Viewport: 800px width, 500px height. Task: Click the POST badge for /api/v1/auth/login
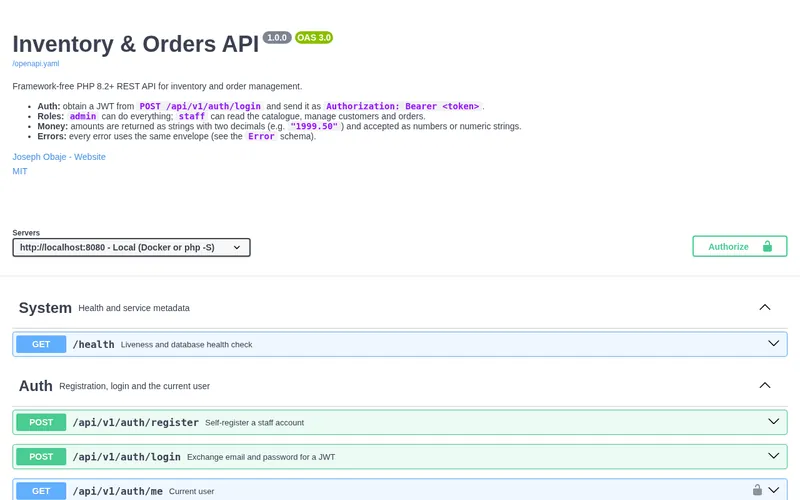[x=41, y=457]
